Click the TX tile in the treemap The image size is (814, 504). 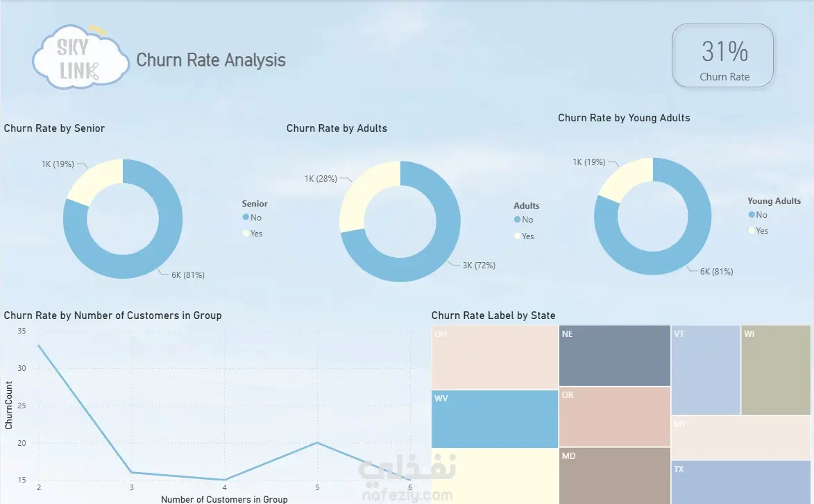[741, 483]
